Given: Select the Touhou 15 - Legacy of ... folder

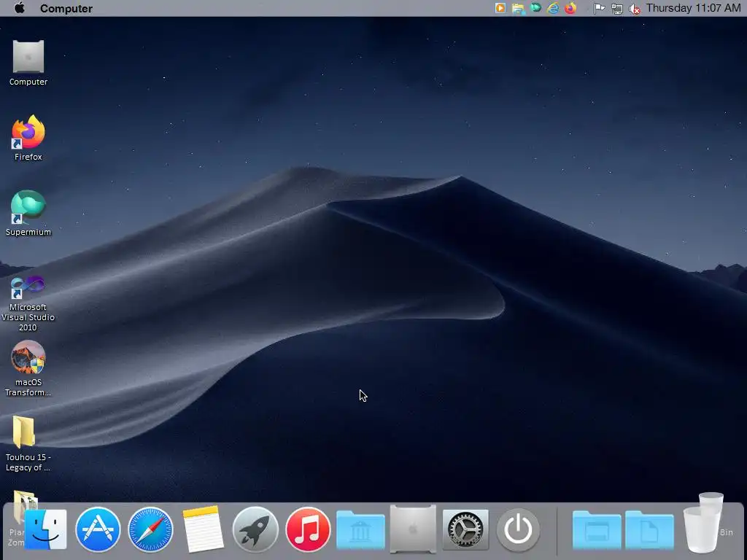Looking at the screenshot, I should (28, 443).
